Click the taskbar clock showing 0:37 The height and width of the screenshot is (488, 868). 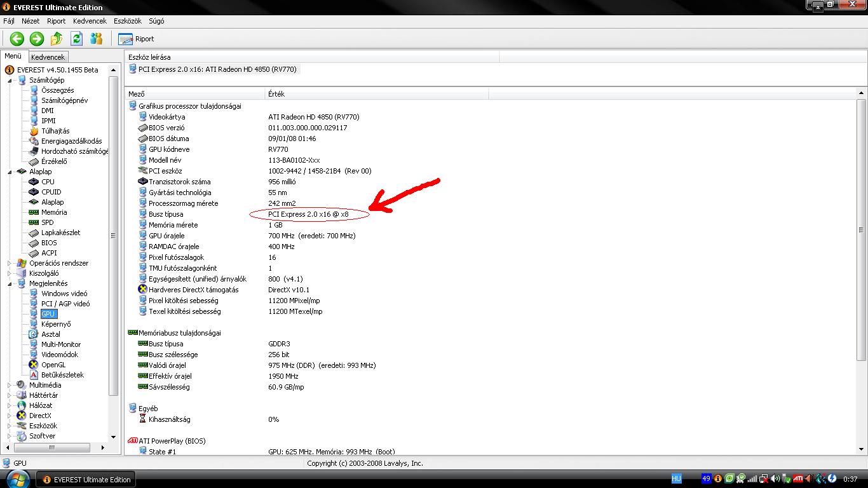[850, 479]
